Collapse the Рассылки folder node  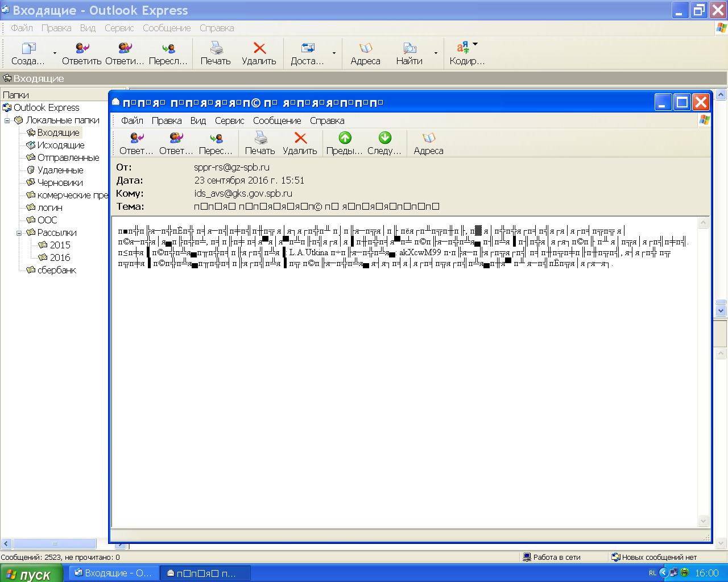pos(19,233)
